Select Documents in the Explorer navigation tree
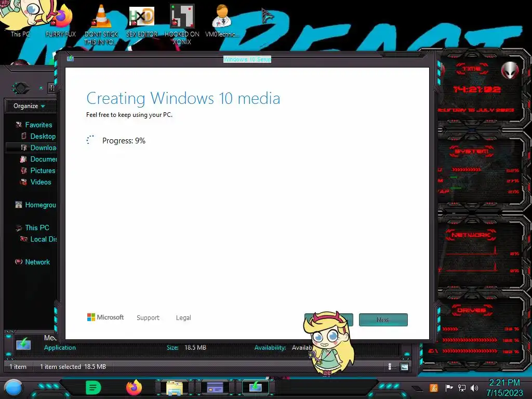The image size is (532, 399). (44, 159)
